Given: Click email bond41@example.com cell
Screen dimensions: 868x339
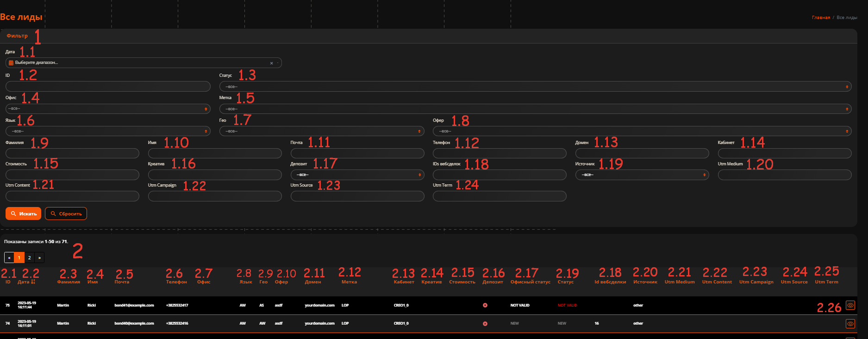Looking at the screenshot, I should 134,305.
